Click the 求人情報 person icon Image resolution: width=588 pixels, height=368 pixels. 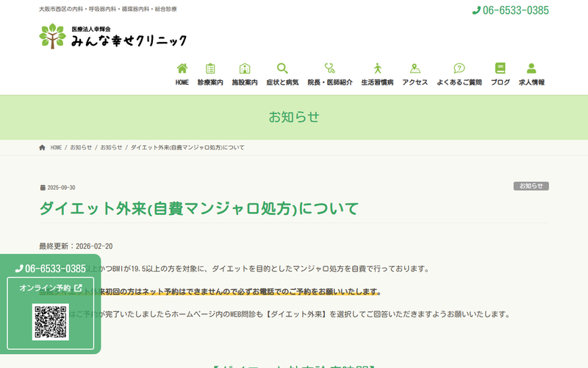click(x=531, y=68)
